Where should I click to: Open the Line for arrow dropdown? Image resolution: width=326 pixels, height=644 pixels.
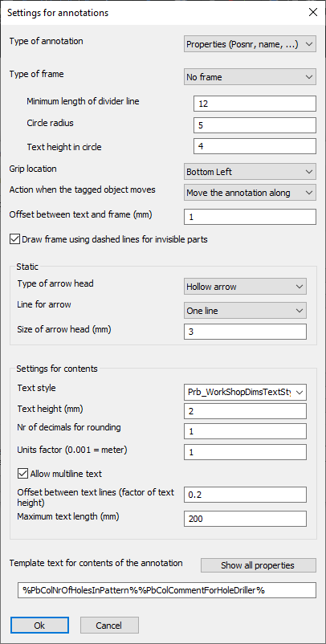coord(245,311)
